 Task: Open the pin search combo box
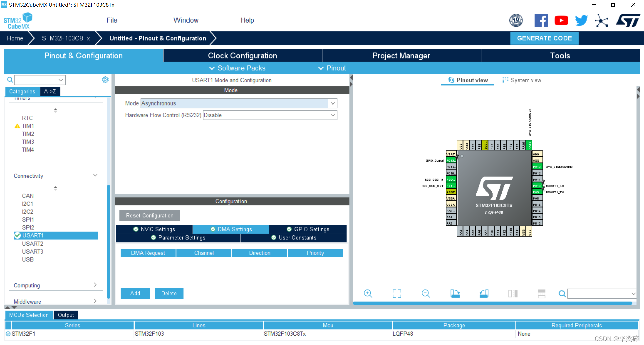click(x=602, y=294)
